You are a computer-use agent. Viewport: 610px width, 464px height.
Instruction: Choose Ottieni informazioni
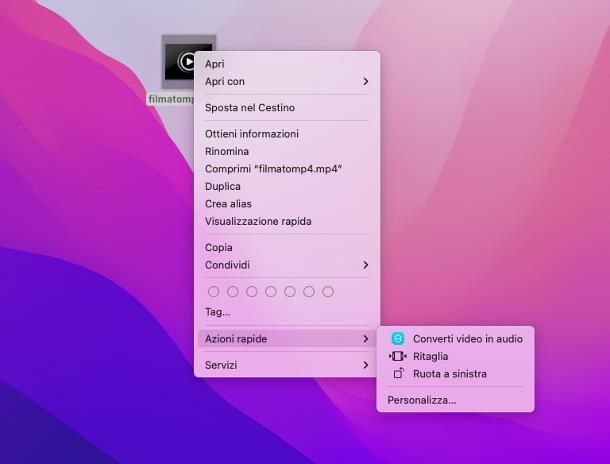(287, 134)
